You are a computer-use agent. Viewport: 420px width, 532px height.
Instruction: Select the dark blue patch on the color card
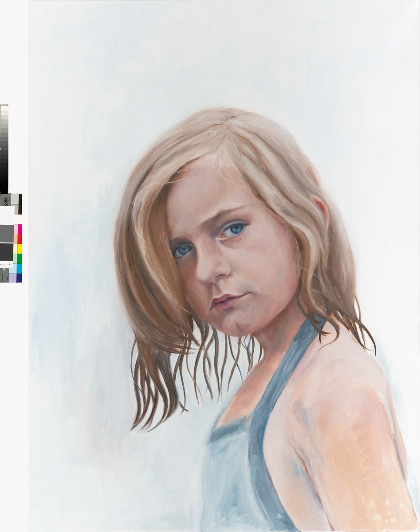tap(20, 278)
